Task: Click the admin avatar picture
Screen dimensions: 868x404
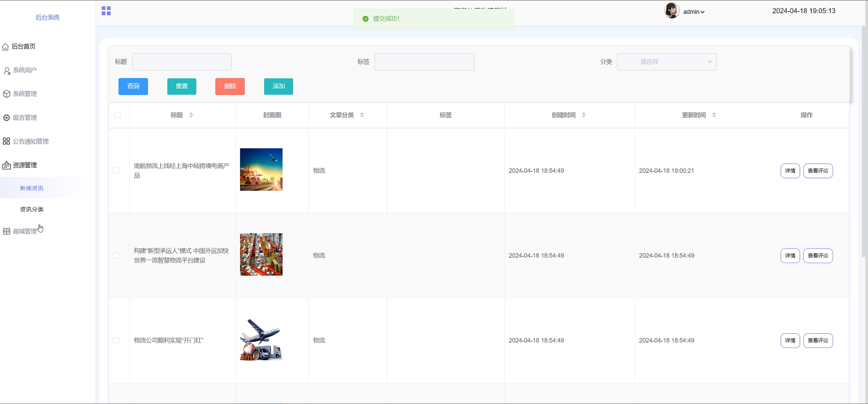Action: tap(671, 11)
